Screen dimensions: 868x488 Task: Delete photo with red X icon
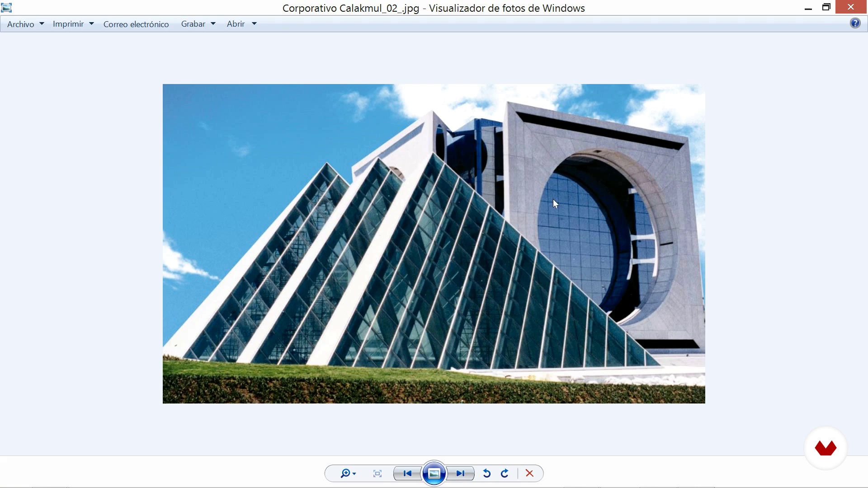coord(530,474)
